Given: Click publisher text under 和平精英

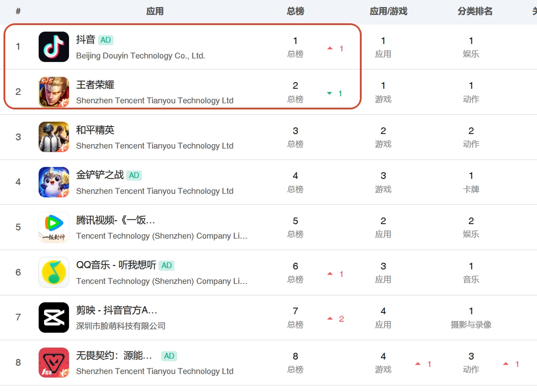Looking at the screenshot, I should tap(155, 146).
